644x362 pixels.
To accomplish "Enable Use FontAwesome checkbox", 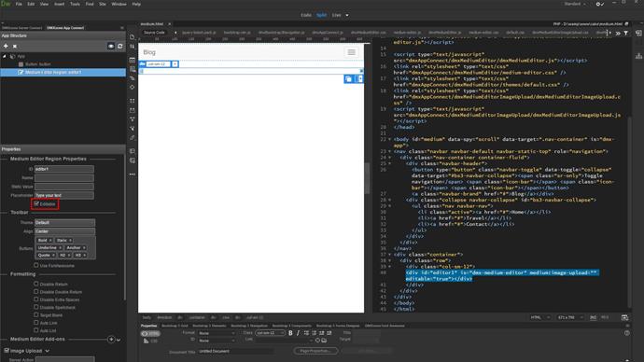I will click(36, 266).
